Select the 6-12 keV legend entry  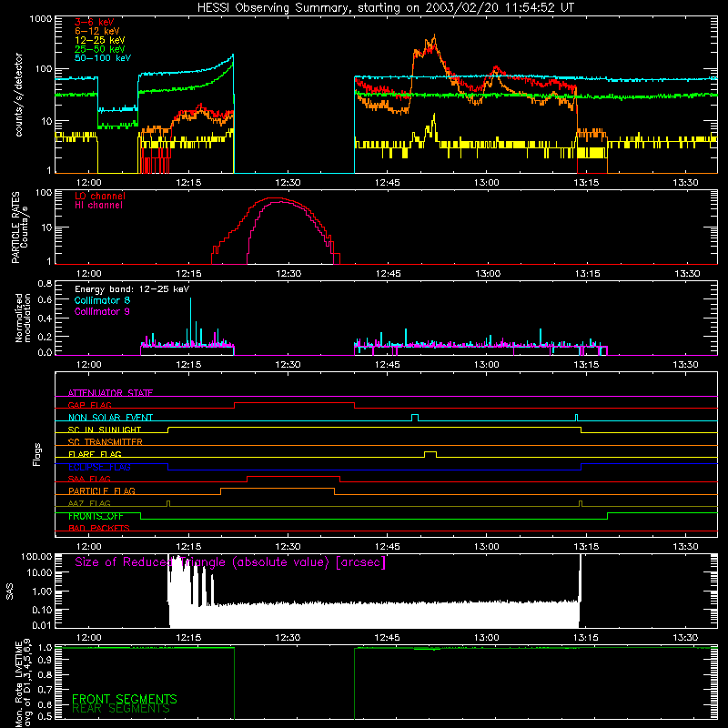97,31
